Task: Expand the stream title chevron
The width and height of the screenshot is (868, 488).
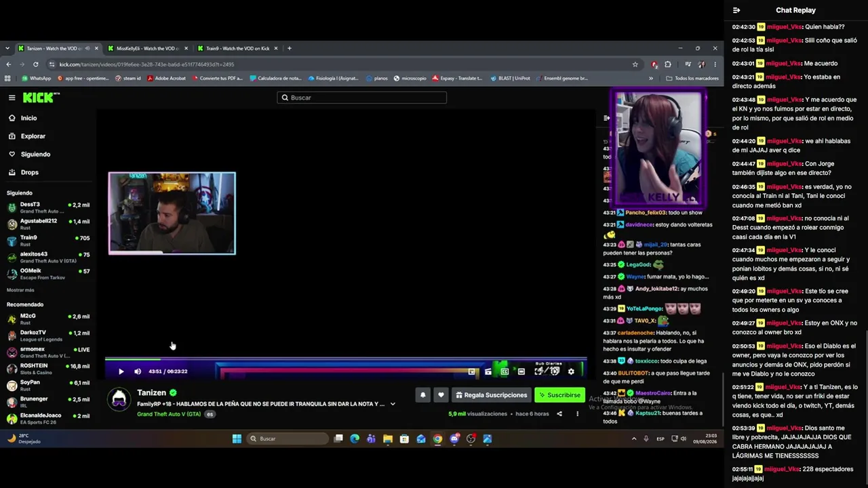Action: 392,404
